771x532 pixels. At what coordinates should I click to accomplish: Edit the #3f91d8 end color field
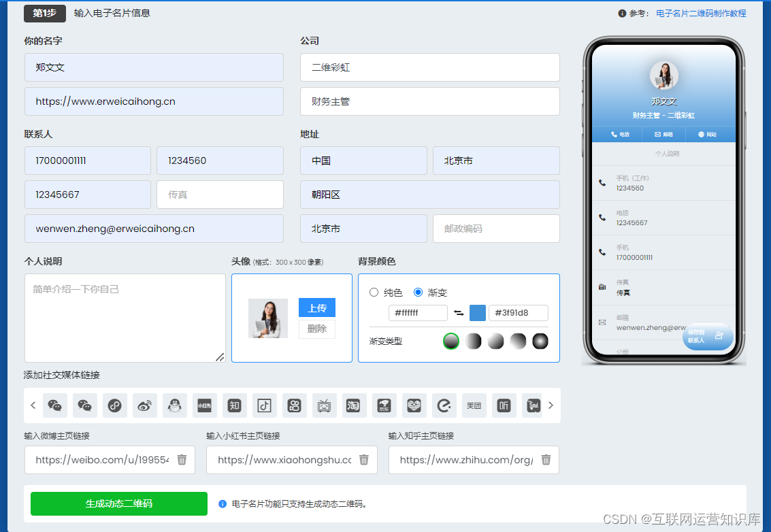point(519,313)
